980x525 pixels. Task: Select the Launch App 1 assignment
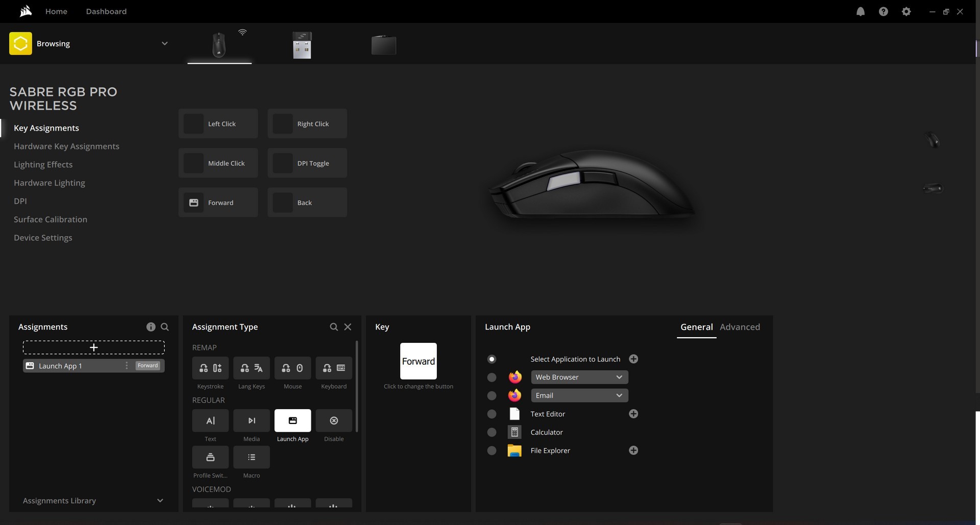(x=93, y=366)
